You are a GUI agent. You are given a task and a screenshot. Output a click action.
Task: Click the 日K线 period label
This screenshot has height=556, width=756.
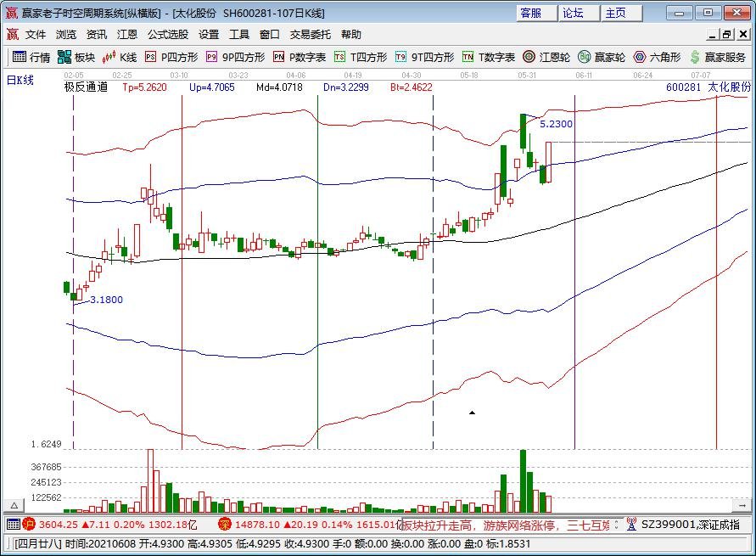coord(20,80)
